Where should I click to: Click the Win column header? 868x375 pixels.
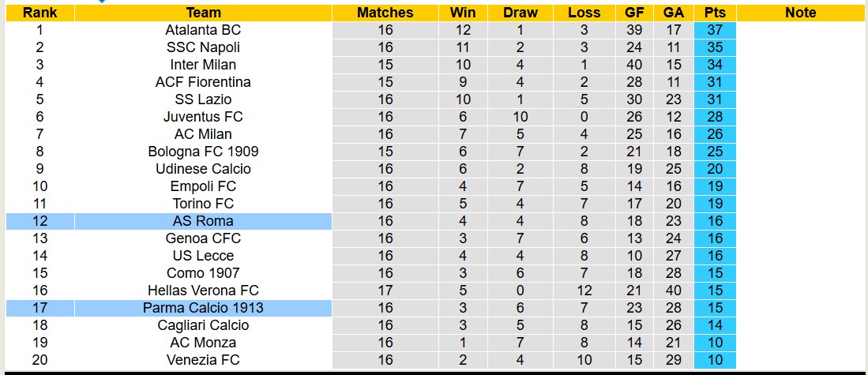(463, 13)
